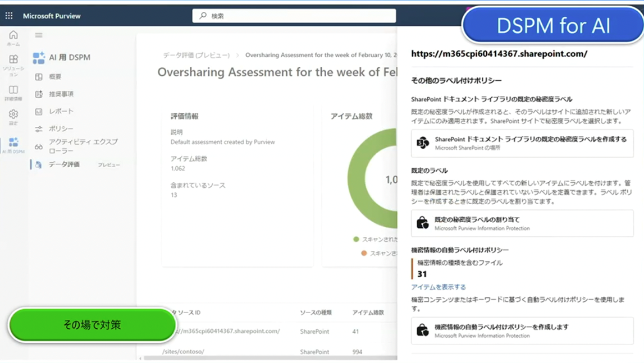This screenshot has width=644, height=363.
Task: Select the AI 用 DSPM icon in left rail
Action: [x=13, y=142]
